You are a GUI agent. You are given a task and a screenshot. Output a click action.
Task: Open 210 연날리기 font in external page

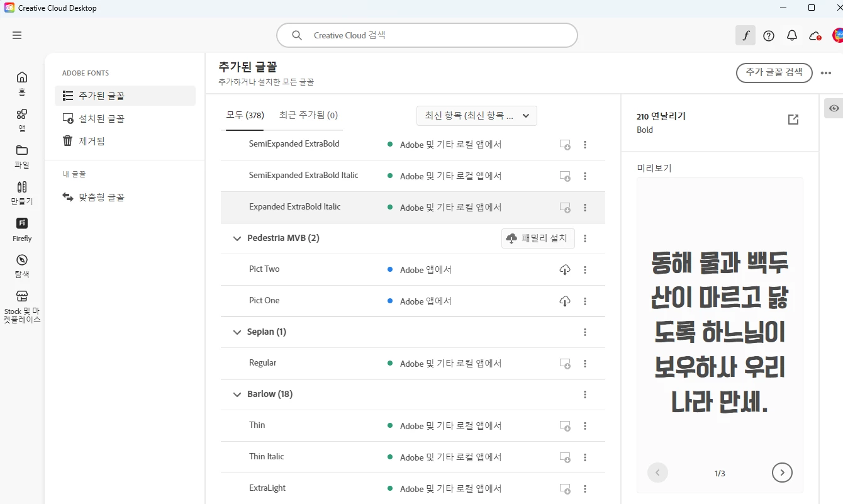point(793,120)
